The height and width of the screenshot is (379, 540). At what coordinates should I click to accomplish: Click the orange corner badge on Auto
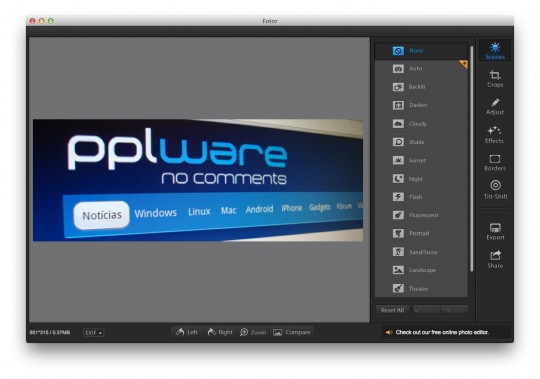click(x=464, y=64)
